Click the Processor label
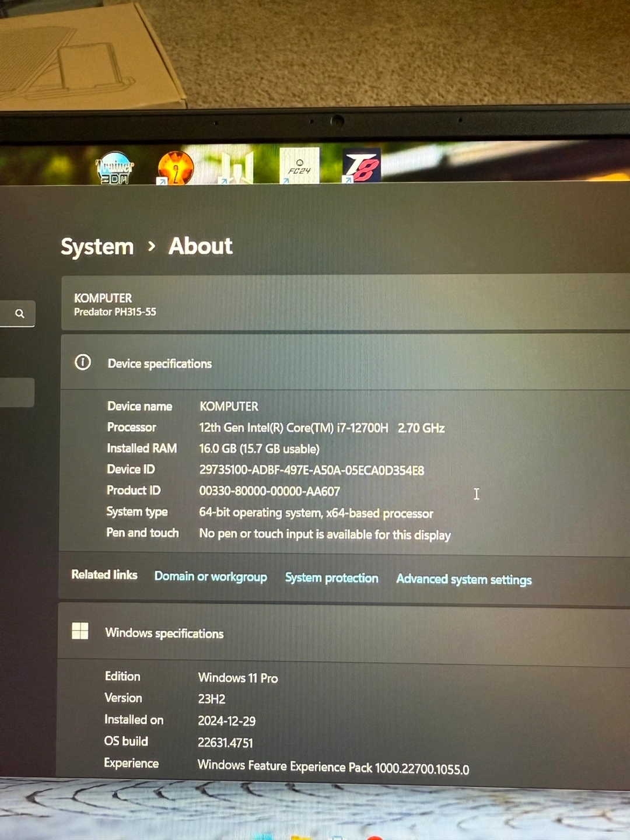This screenshot has width=630, height=840. (x=132, y=427)
